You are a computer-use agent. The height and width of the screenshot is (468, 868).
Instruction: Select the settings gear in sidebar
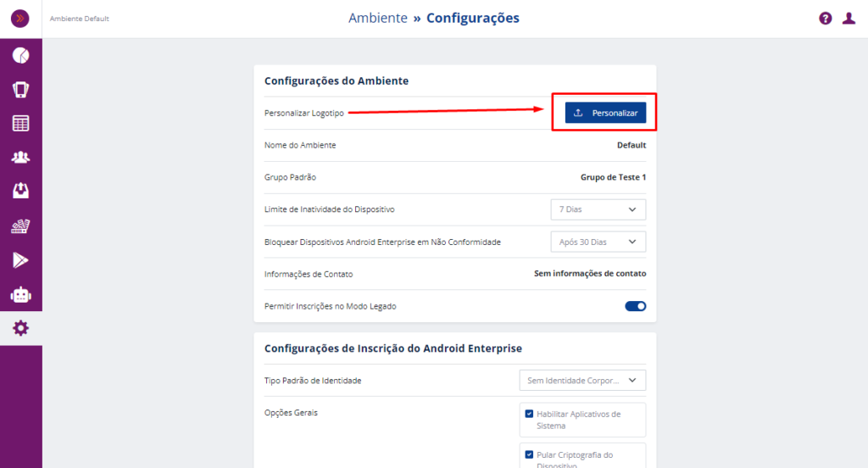click(20, 328)
